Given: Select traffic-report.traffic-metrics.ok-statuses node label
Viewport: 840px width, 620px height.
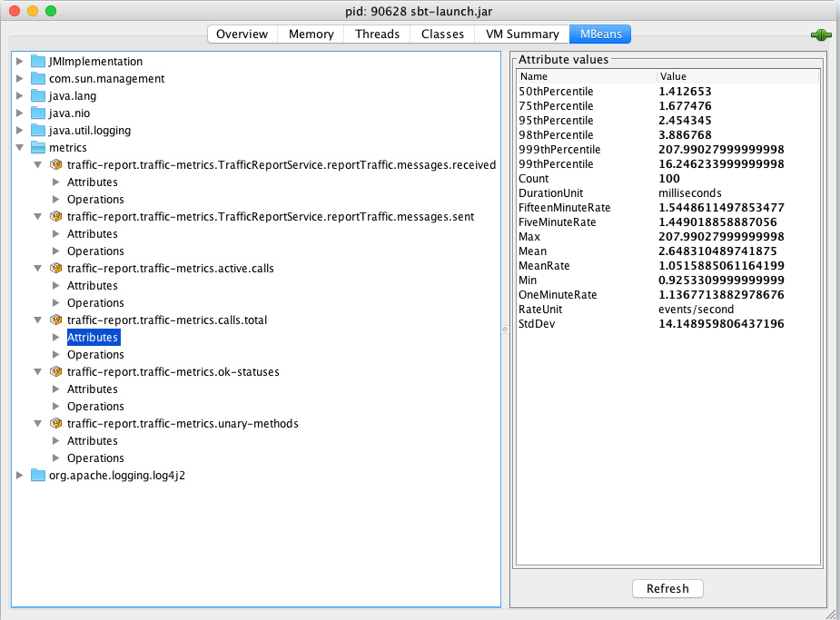Looking at the screenshot, I should point(173,371).
